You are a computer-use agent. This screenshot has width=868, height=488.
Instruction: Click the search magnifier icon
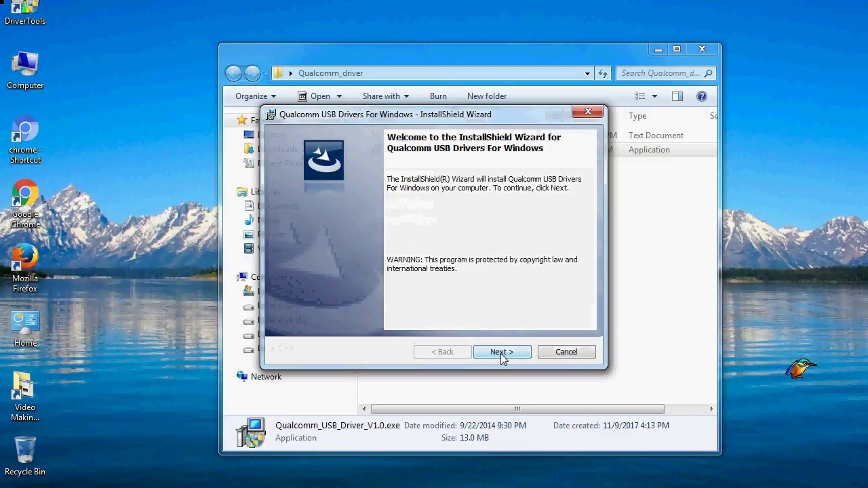(708, 73)
